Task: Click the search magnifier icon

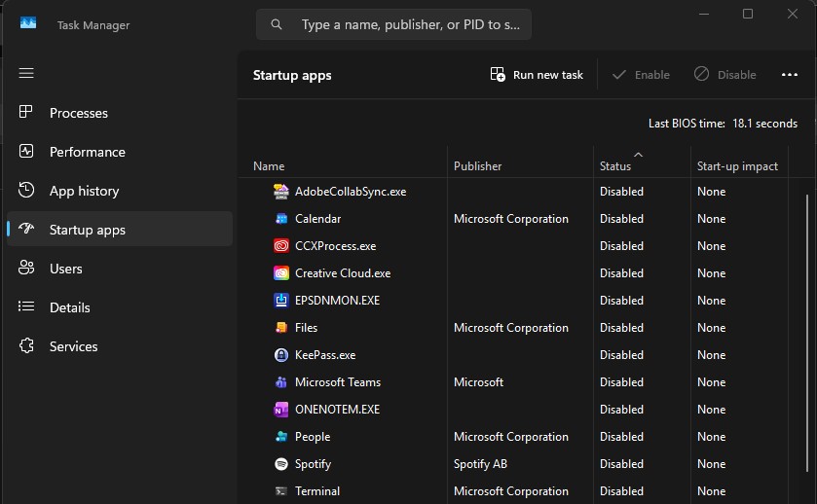Action: click(277, 24)
